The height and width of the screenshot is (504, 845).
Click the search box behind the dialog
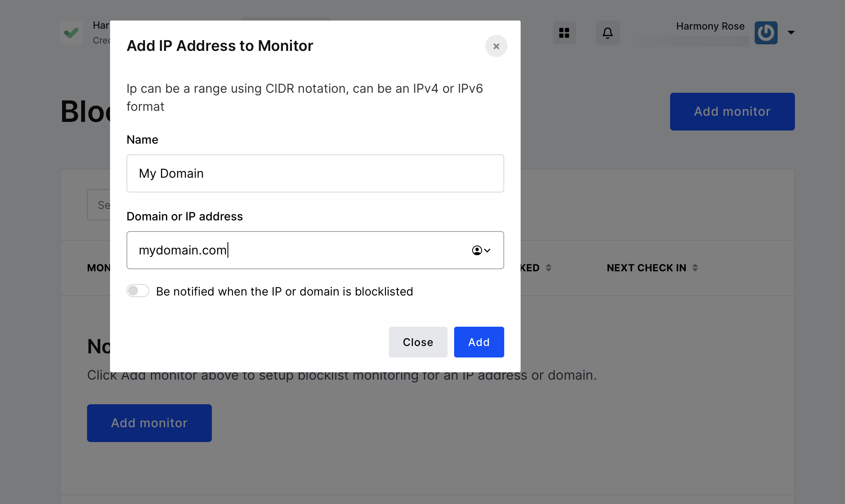coord(99,205)
